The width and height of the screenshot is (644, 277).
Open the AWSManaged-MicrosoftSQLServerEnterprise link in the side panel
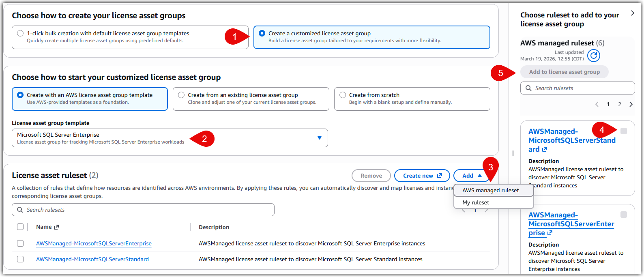coord(571,224)
